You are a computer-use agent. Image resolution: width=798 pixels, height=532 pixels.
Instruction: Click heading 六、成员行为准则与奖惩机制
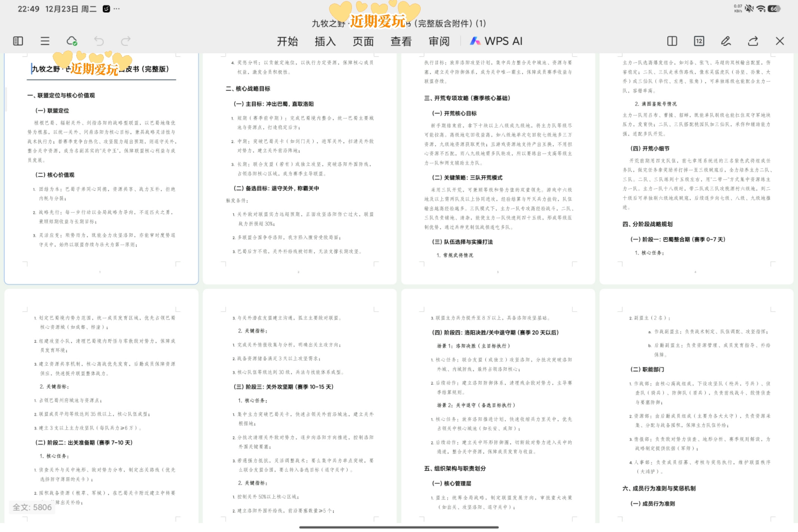tap(659, 488)
